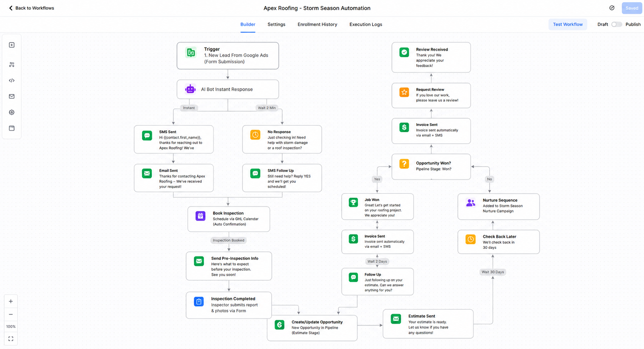
Task: Open the Settings tab
Action: 276,24
